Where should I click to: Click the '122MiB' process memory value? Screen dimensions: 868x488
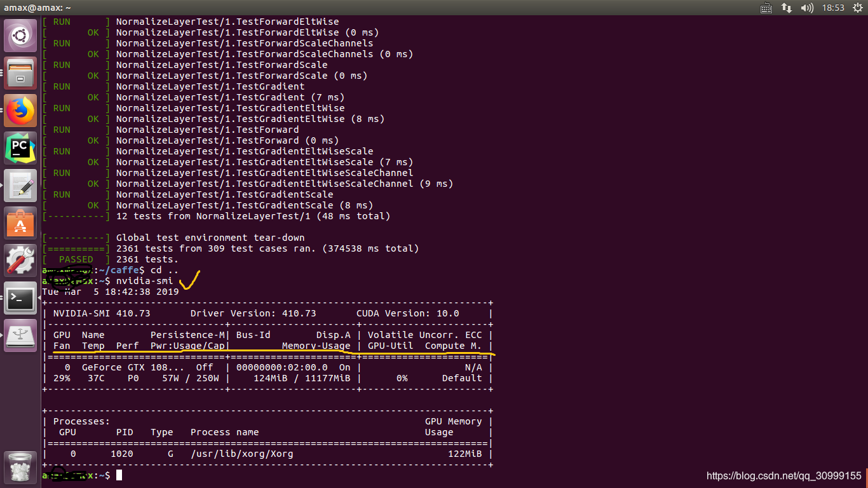(465, 454)
